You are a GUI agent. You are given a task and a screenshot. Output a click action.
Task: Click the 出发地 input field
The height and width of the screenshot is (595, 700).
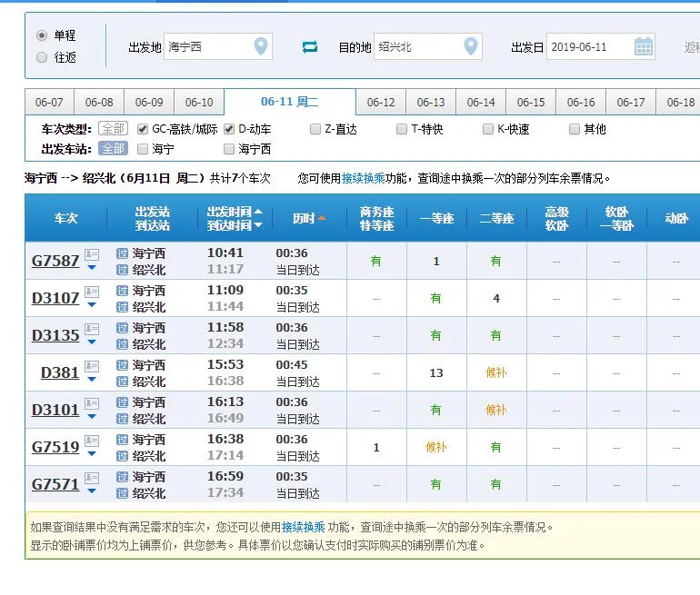click(218, 46)
